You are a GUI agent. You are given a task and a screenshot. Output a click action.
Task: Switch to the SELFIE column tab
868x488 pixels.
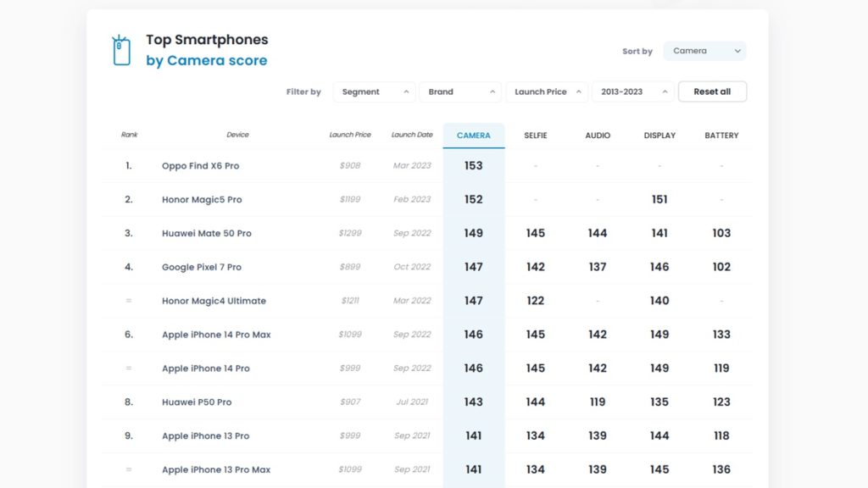pyautogui.click(x=536, y=136)
